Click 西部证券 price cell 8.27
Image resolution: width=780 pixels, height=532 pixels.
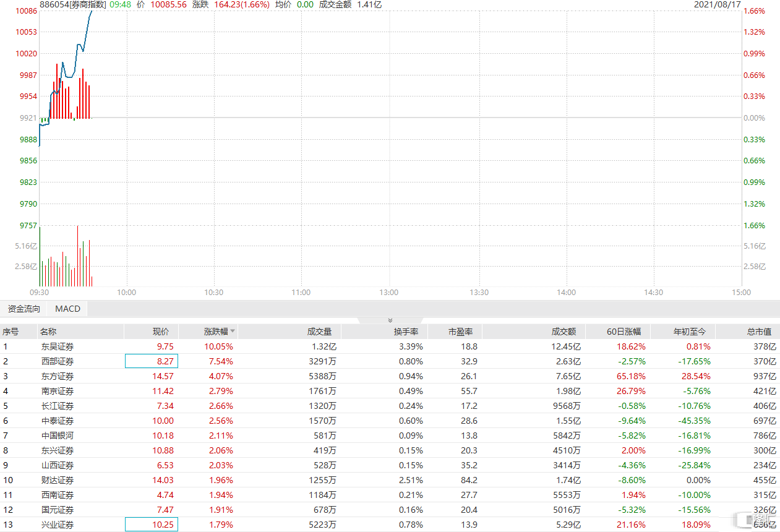[x=152, y=361]
